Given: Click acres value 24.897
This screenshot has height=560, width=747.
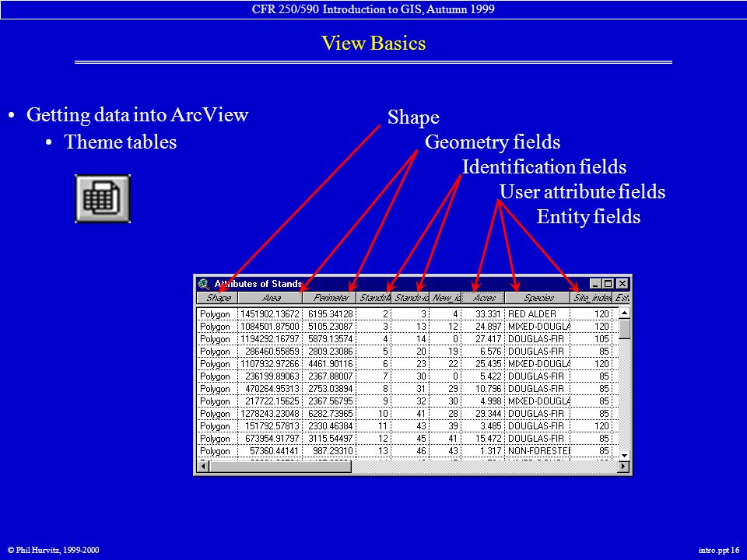Looking at the screenshot, I should point(489,327).
